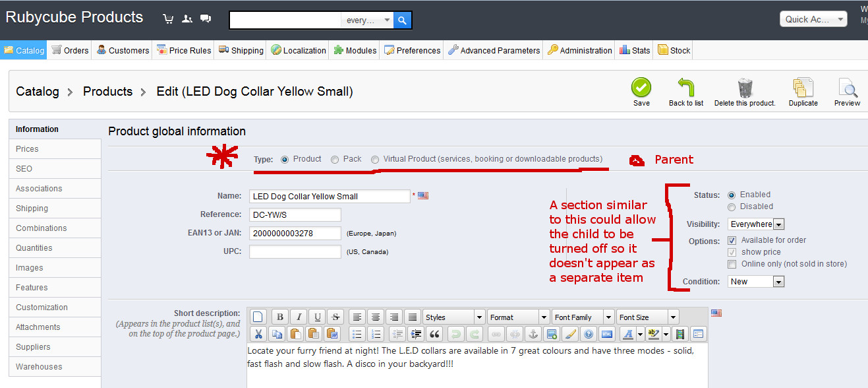The height and width of the screenshot is (388, 868).
Task: Toggle Online only checkbox
Action: coord(732,264)
